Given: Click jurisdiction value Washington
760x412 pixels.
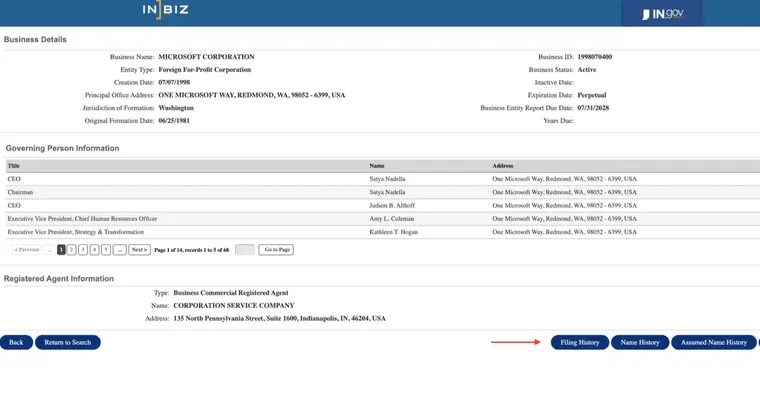Looking at the screenshot, I should 176,108.
